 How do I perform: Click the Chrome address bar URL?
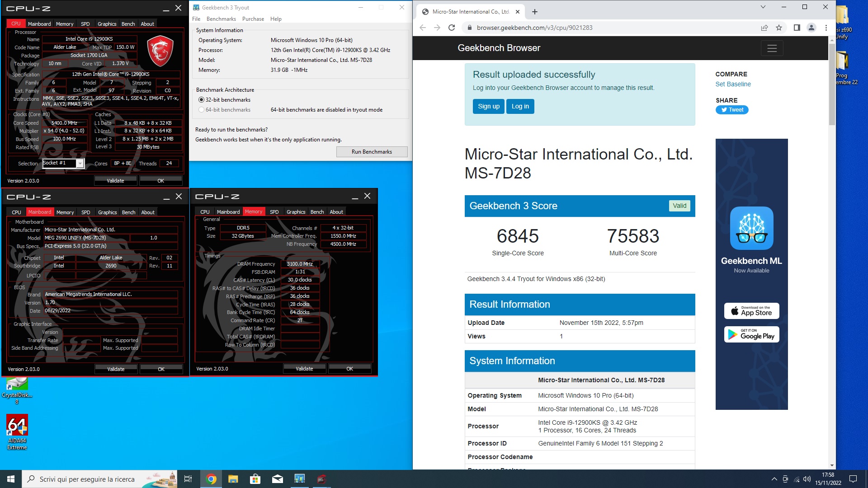tap(534, 28)
